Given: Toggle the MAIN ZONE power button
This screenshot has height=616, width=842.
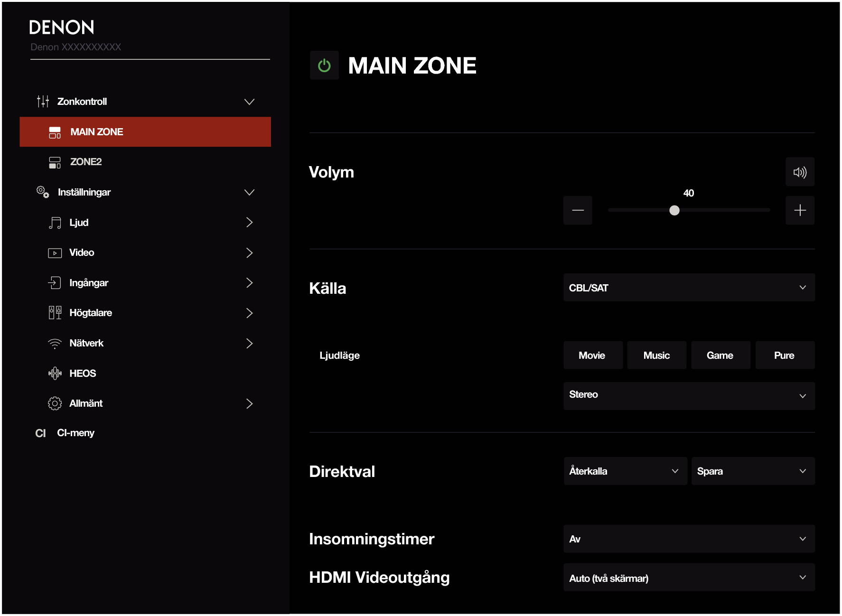Looking at the screenshot, I should tap(324, 65).
